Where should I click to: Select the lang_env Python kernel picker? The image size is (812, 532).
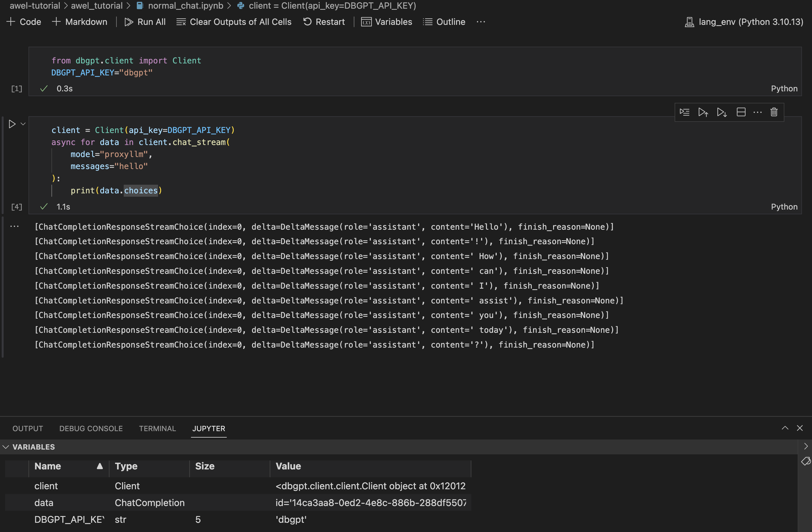pos(744,22)
